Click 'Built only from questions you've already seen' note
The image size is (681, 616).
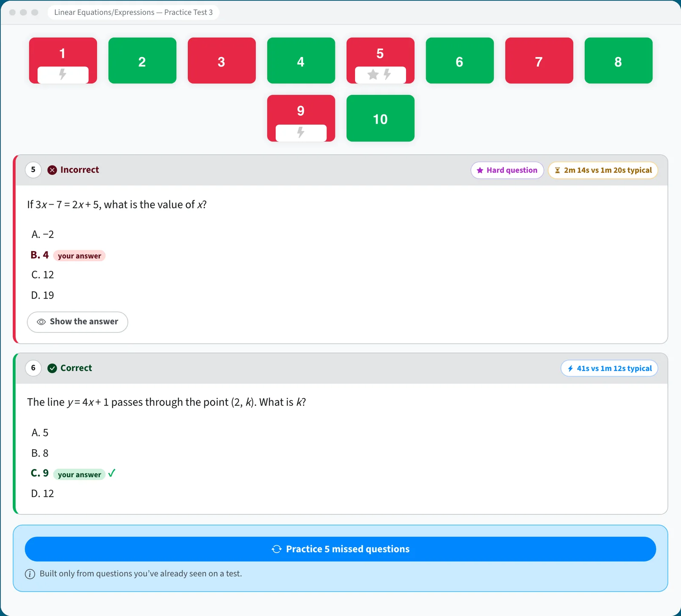(141, 573)
